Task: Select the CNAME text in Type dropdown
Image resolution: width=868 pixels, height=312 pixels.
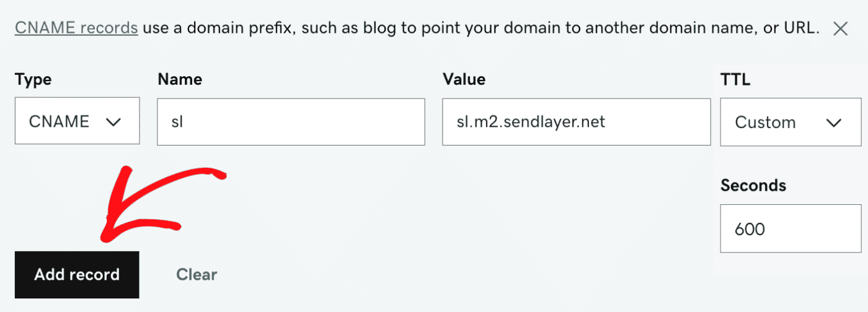Action: tap(60, 122)
